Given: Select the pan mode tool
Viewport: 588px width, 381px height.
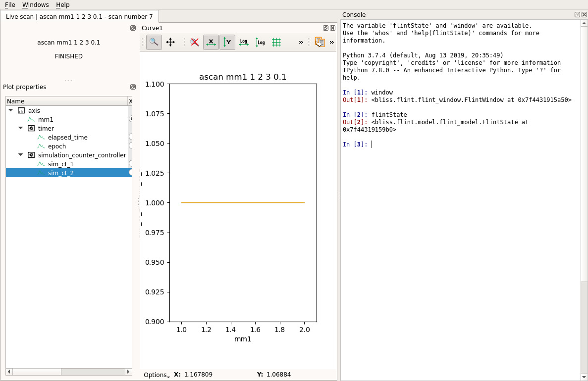Looking at the screenshot, I should coord(170,42).
